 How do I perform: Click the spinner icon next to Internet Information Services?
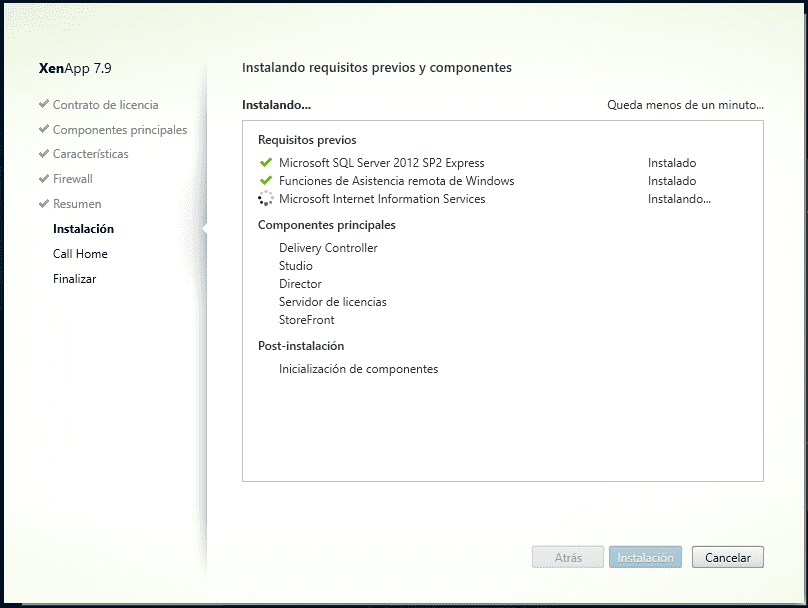tap(265, 198)
